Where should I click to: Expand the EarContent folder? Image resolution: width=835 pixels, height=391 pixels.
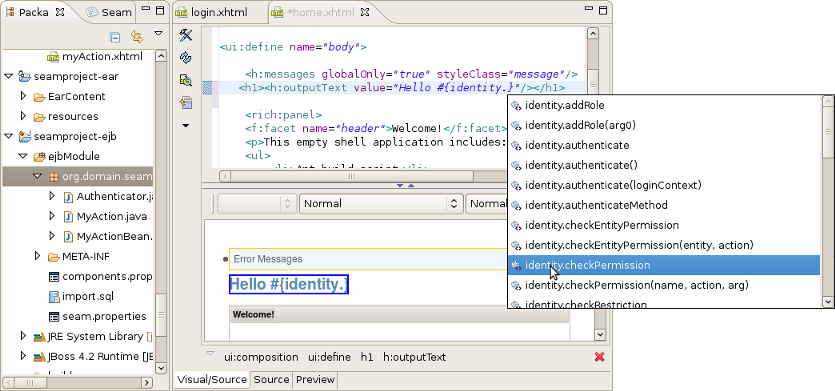(x=23, y=96)
